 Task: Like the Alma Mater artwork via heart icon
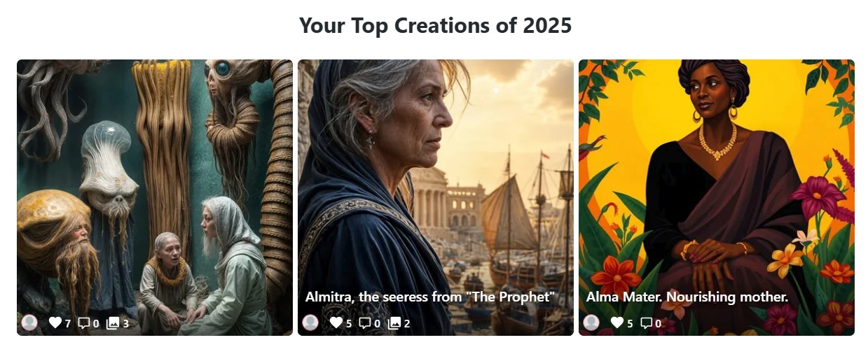pyautogui.click(x=617, y=323)
